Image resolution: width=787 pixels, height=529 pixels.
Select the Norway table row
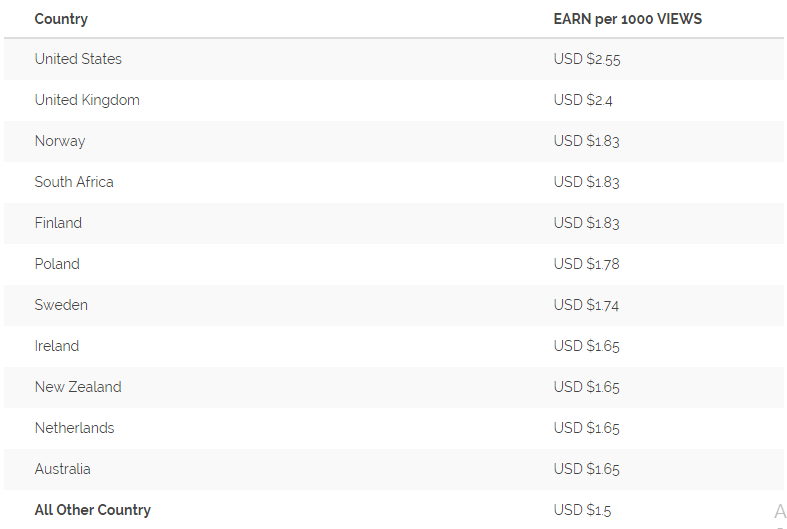(394, 141)
